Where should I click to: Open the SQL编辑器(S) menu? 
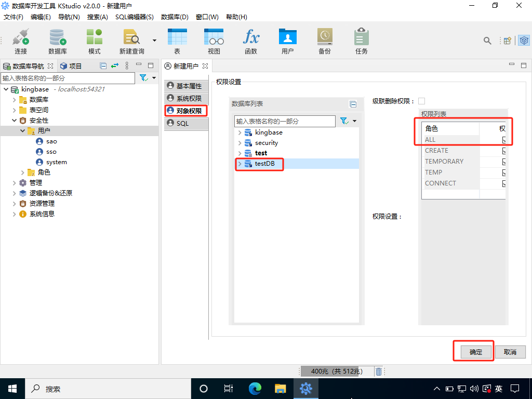coord(135,17)
